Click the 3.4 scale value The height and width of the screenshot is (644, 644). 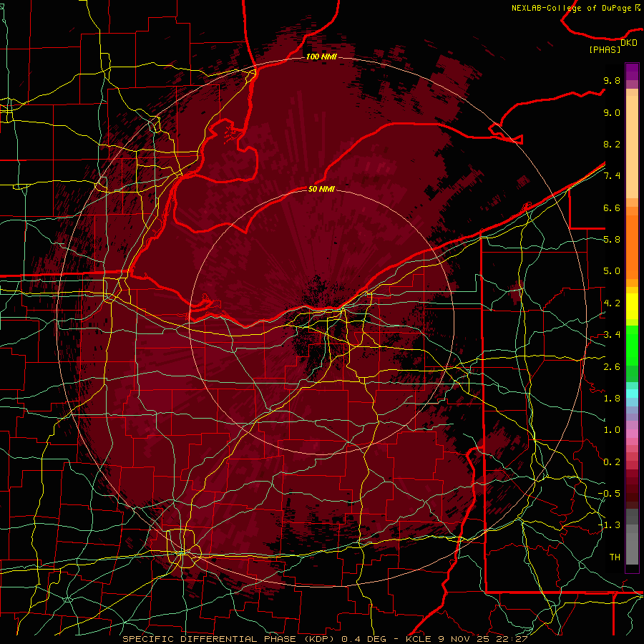612,335
